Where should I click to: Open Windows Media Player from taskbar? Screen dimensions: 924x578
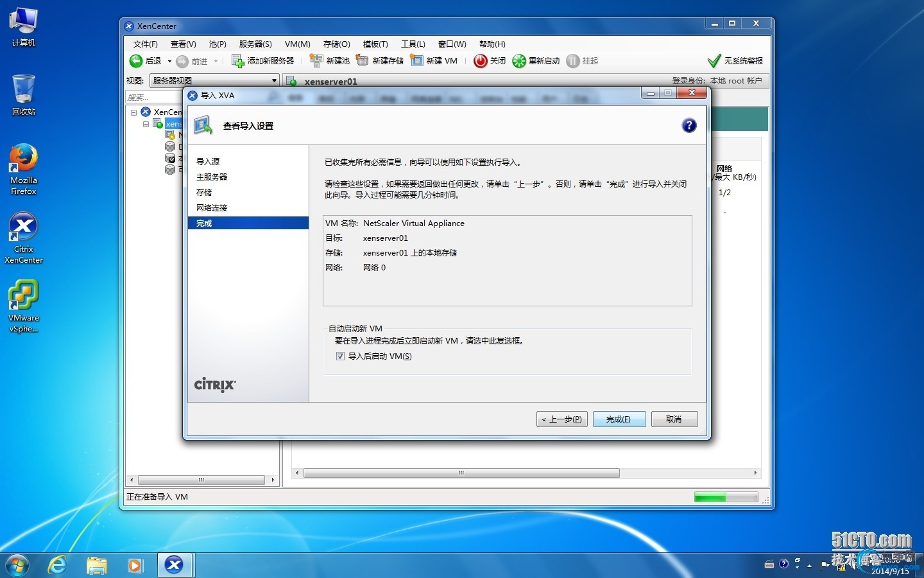tap(135, 565)
